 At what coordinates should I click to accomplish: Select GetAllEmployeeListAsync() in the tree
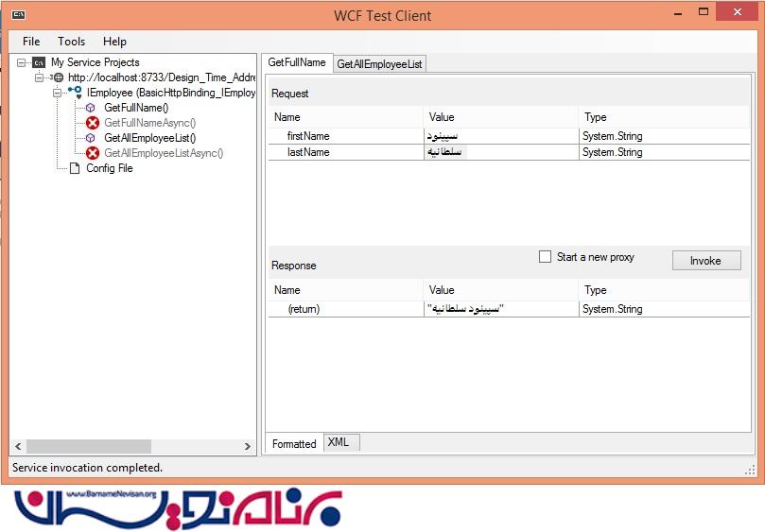(164, 153)
